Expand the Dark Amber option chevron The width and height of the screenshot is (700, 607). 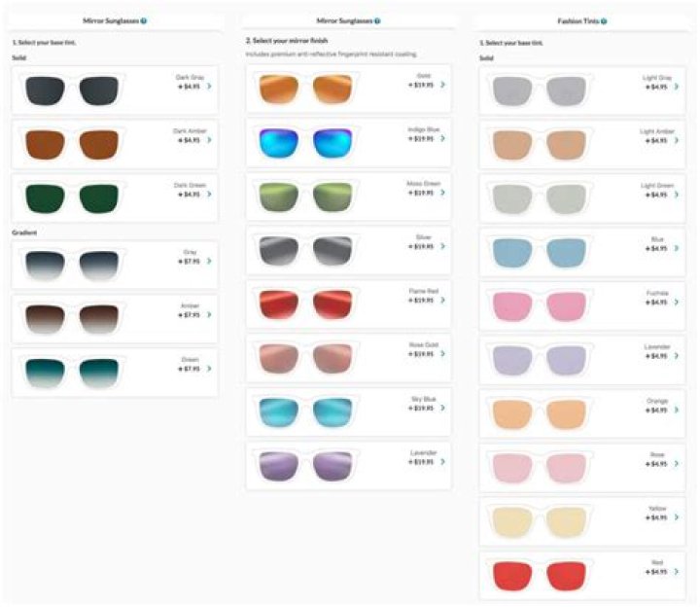[x=209, y=140]
